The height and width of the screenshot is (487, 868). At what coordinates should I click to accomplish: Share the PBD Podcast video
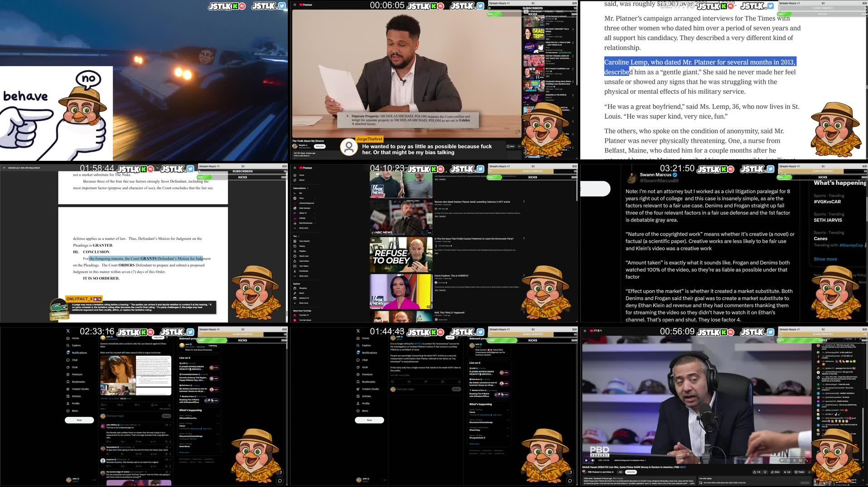(776, 472)
